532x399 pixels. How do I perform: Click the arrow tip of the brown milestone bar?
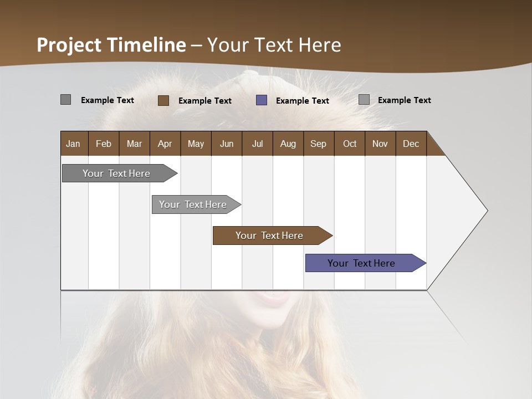pyautogui.click(x=328, y=235)
